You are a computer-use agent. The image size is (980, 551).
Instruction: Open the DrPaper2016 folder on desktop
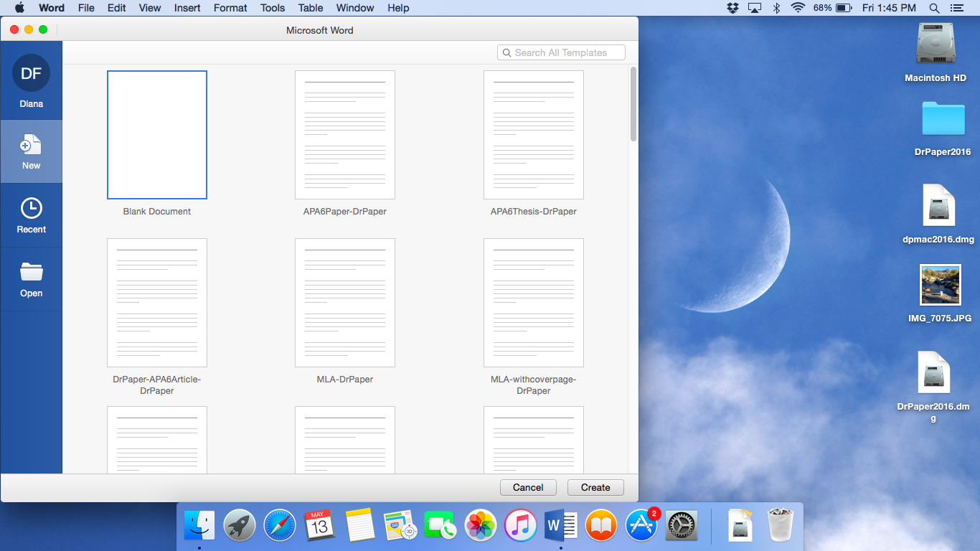click(x=942, y=121)
